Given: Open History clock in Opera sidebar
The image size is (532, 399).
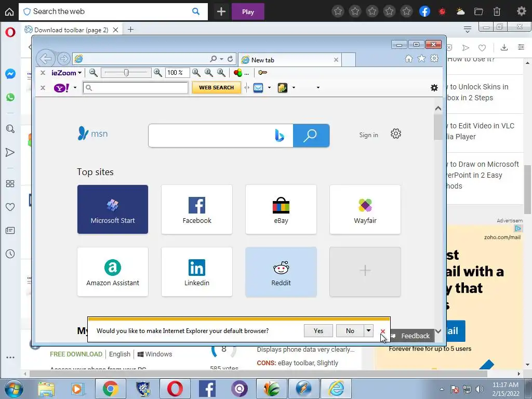Looking at the screenshot, I should click(x=10, y=254).
